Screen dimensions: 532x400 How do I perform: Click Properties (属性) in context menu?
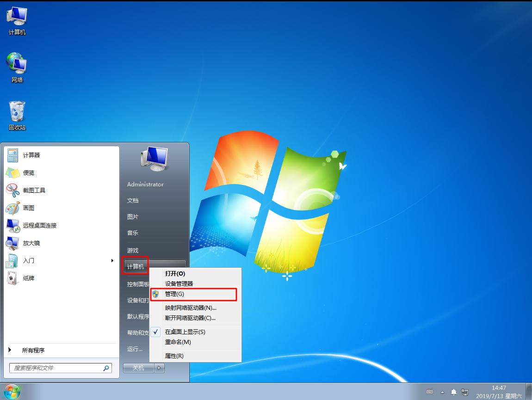(x=174, y=356)
